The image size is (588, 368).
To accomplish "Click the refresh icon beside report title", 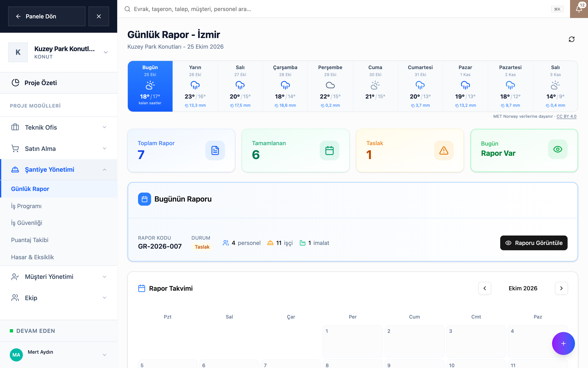I will pos(571,39).
